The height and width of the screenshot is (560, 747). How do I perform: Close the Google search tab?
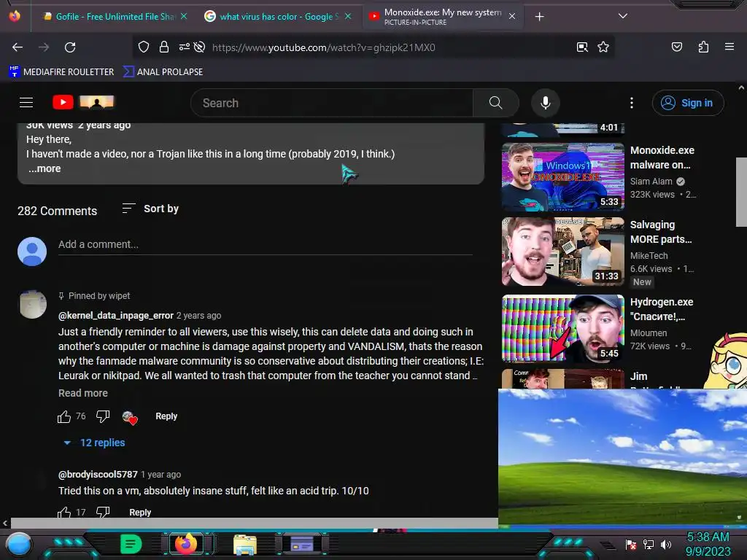[348, 16]
